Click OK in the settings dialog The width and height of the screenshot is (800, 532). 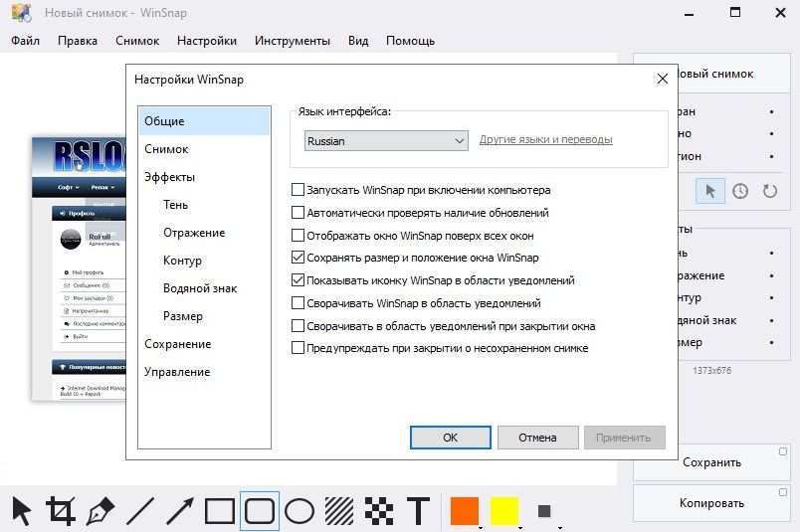(451, 438)
